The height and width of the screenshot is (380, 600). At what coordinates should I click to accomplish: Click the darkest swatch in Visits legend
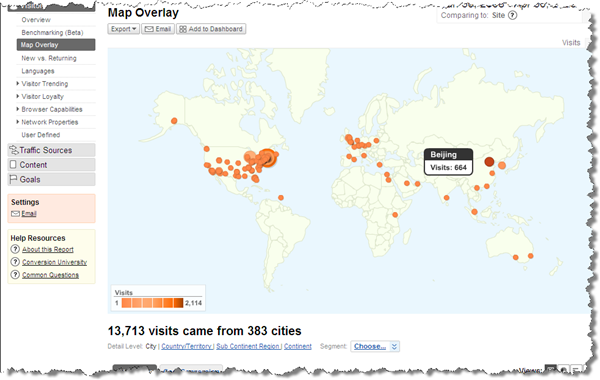(178, 303)
